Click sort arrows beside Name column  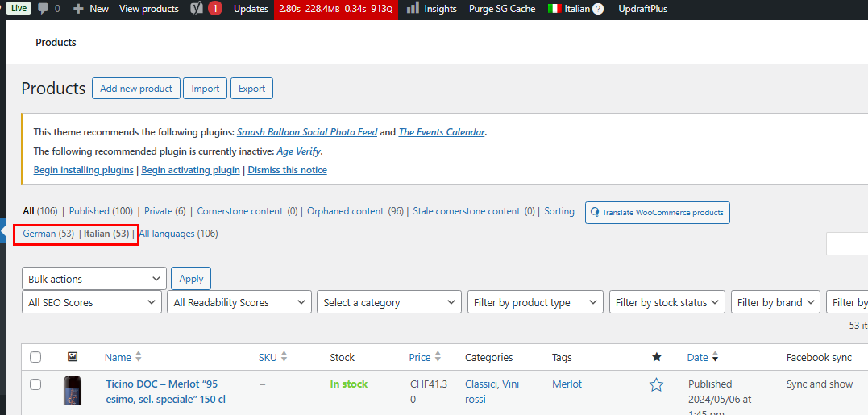pyautogui.click(x=139, y=358)
